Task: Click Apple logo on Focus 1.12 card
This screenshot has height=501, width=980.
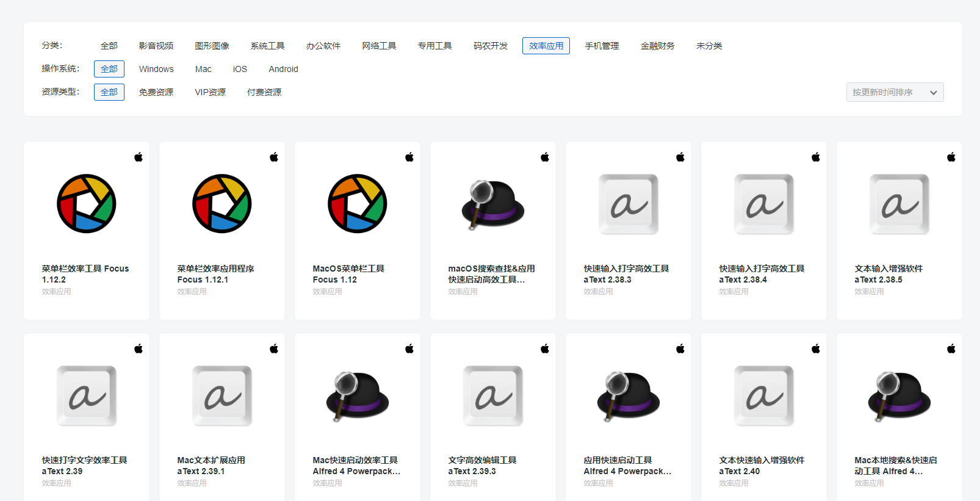Action: tap(409, 157)
